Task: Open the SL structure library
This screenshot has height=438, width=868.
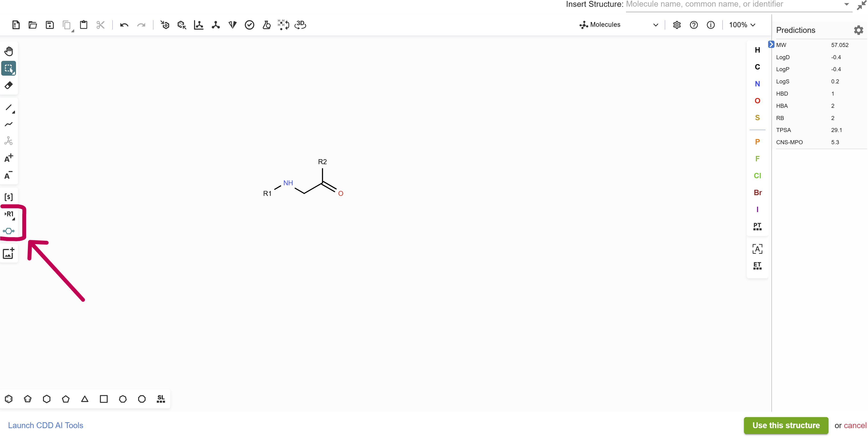Action: [x=161, y=399]
